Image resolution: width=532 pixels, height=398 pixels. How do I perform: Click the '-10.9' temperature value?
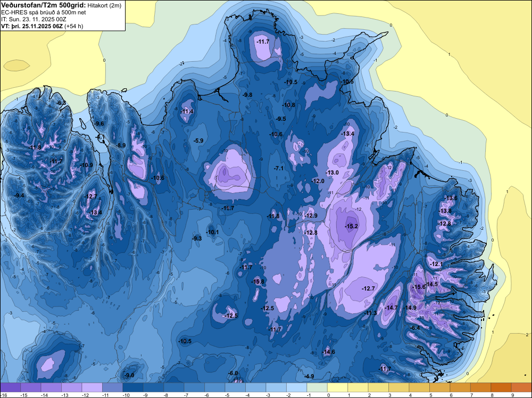click(x=86, y=165)
